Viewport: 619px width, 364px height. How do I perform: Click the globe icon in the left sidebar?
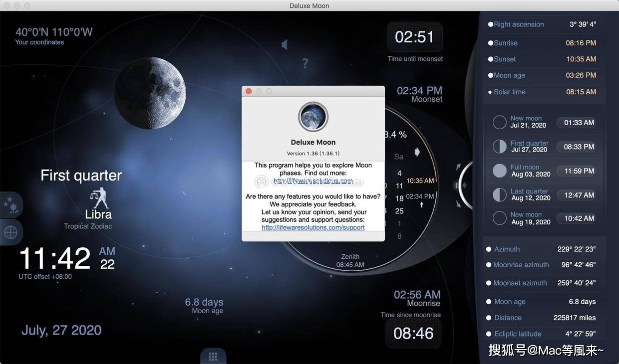click(11, 232)
